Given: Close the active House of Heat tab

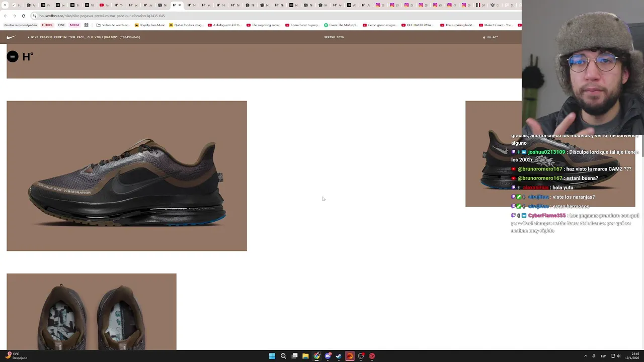Looking at the screenshot, I should click(x=180, y=5).
